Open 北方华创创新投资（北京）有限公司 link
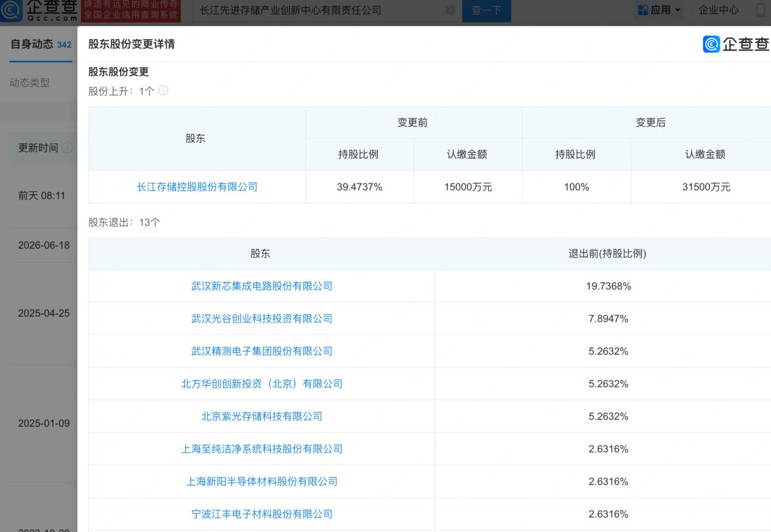Screen dimensions: 771x532 click(262, 384)
